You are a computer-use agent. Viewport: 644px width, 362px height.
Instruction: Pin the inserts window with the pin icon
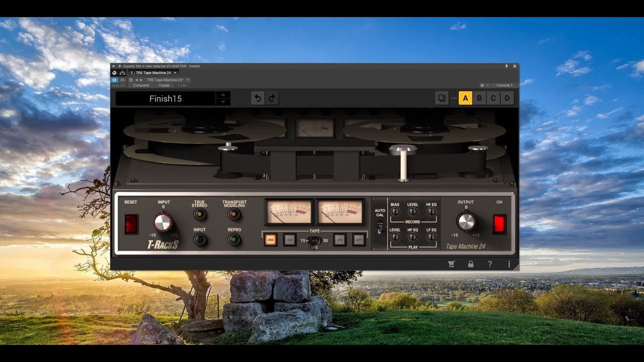(507, 66)
